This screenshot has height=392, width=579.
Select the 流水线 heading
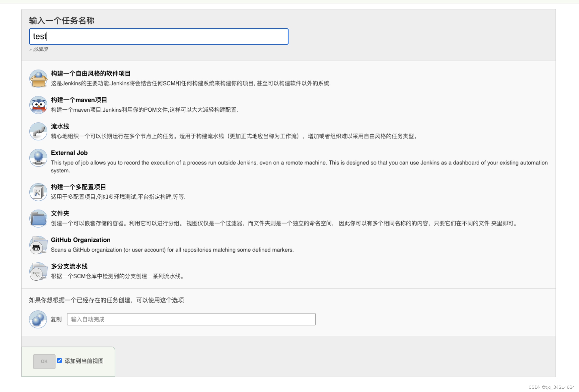pyautogui.click(x=60, y=126)
